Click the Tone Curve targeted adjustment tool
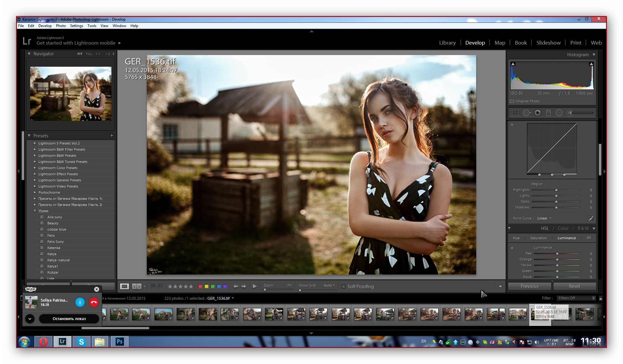Image resolution: width=623 pixels, height=364 pixels. [x=512, y=125]
